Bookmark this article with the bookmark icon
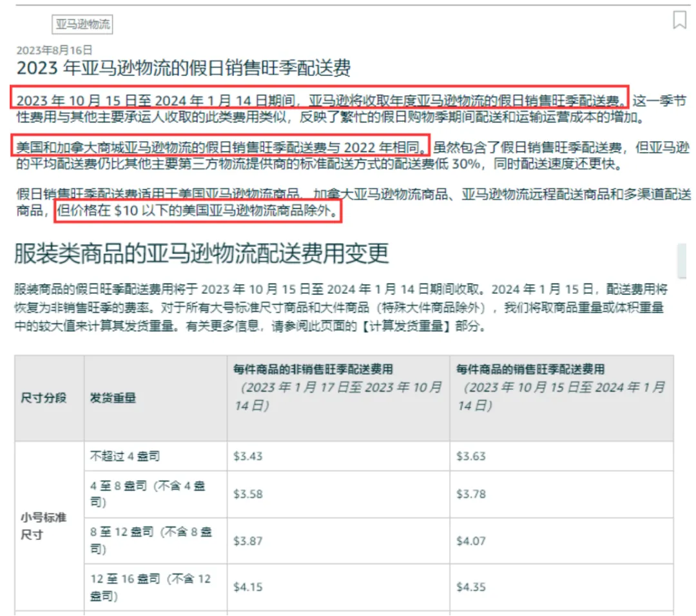This screenshot has width=696, height=616. pyautogui.click(x=679, y=20)
